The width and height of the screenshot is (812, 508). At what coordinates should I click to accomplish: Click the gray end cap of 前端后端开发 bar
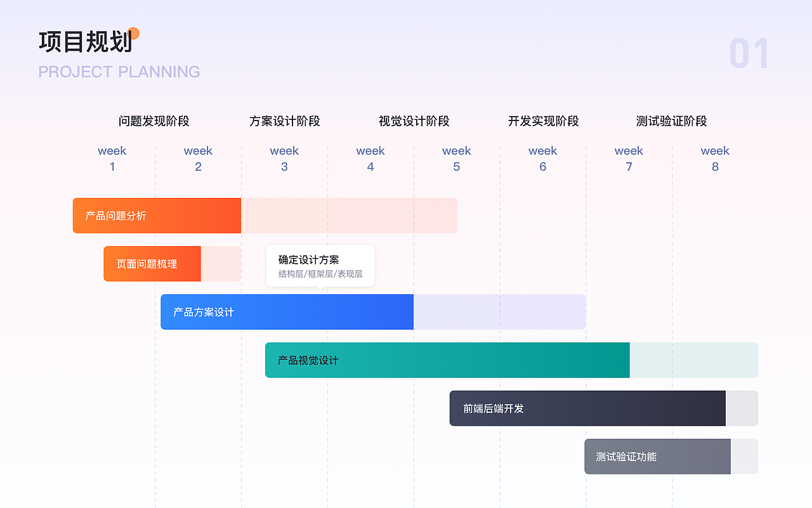click(x=741, y=408)
